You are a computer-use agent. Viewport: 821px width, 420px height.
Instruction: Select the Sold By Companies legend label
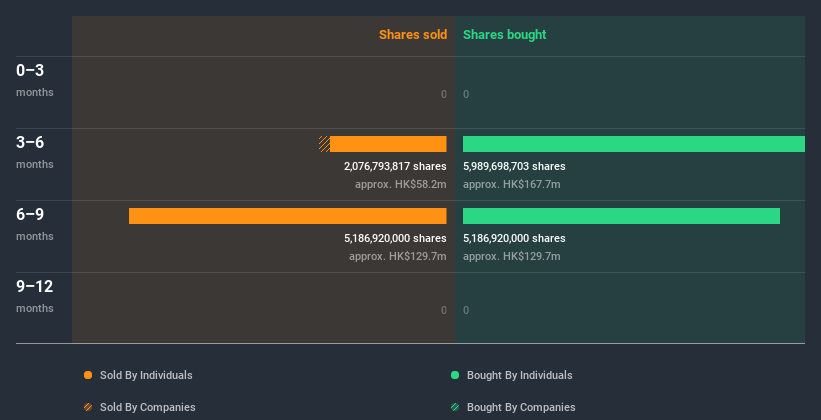pyautogui.click(x=148, y=407)
